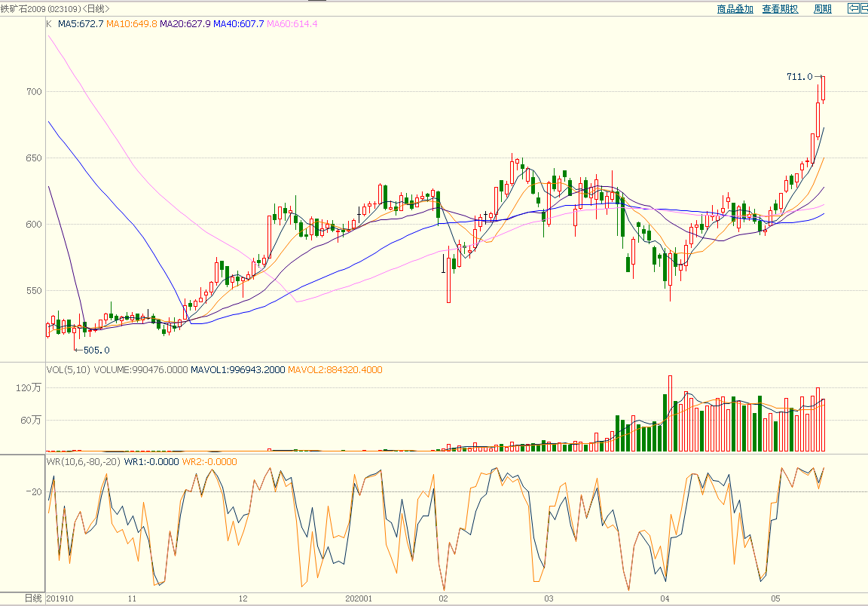Click the 202001 date axis label
The height and width of the screenshot is (606, 868).
[x=359, y=598]
